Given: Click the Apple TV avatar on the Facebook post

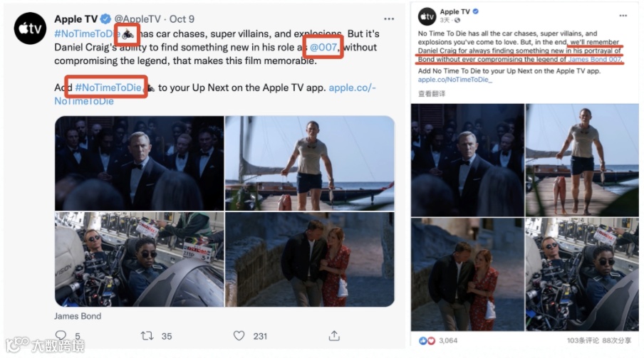Looking at the screenshot, I should (427, 16).
